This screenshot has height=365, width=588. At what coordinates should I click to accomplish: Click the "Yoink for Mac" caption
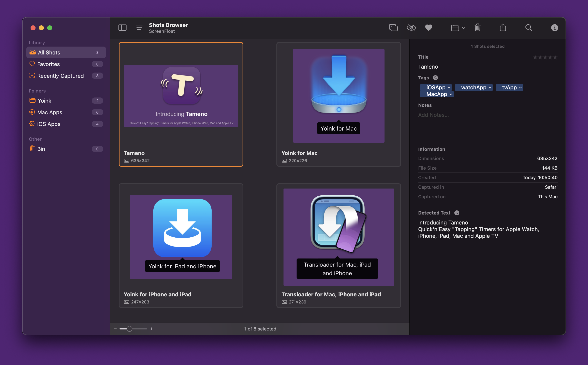pos(299,153)
